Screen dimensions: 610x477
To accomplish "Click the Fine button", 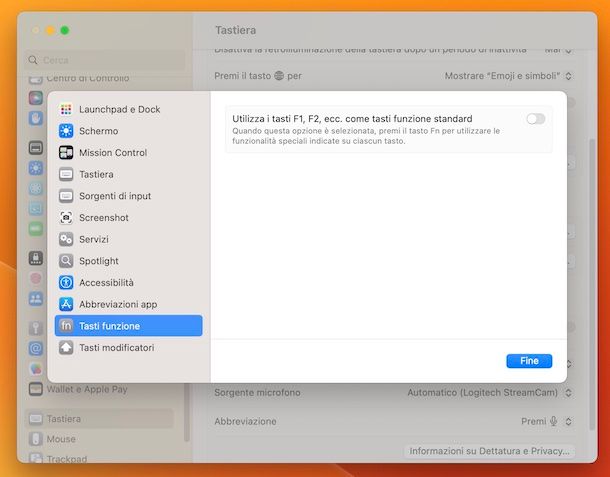I will point(529,361).
